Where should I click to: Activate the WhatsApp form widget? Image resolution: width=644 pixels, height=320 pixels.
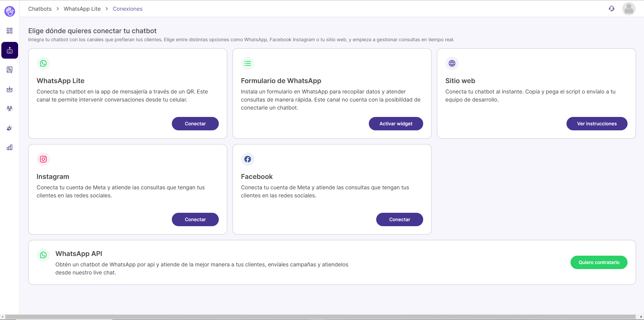coord(396,124)
